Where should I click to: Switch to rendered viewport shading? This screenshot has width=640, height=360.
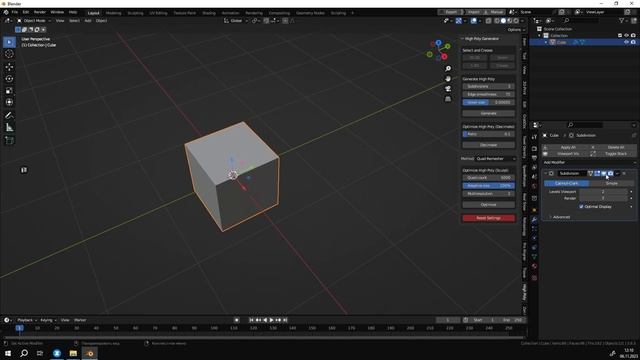pos(516,21)
